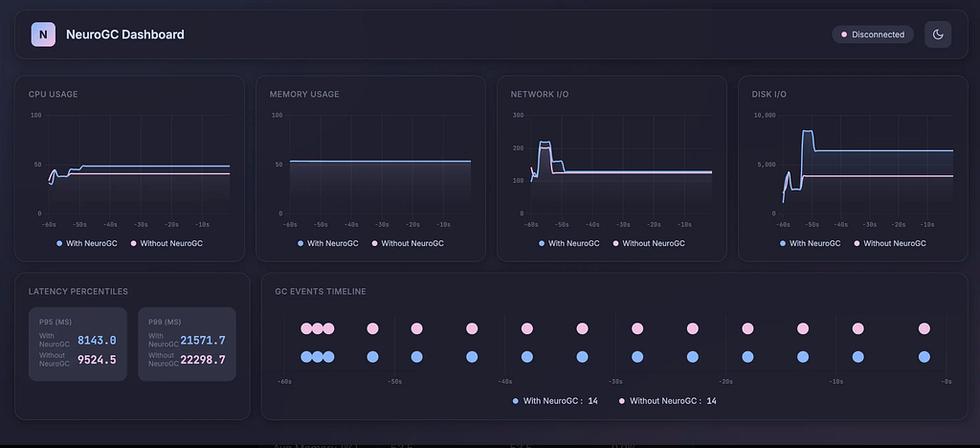Click the rightmost blue GC event dot
Screen dimensions: 980x448
pos(924,357)
